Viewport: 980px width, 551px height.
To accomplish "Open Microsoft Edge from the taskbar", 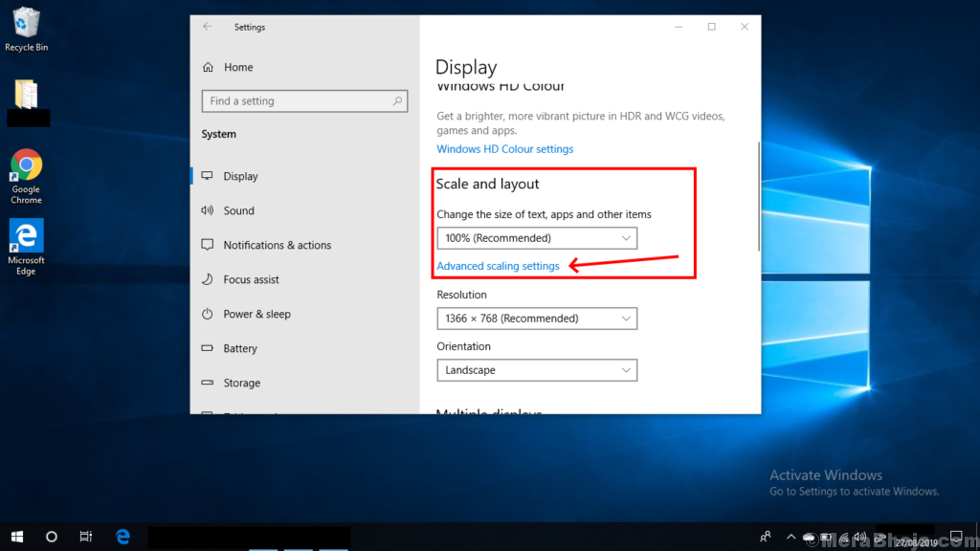I will click(x=122, y=537).
